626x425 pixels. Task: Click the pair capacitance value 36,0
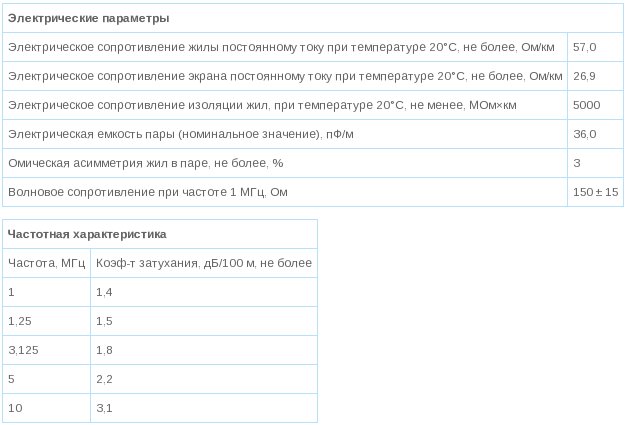585,134
